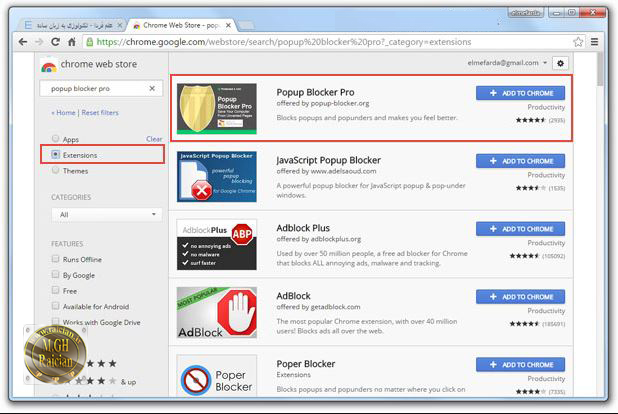Click the star rating of Adblock Plus
This screenshot has width=618, height=414.
point(524,256)
